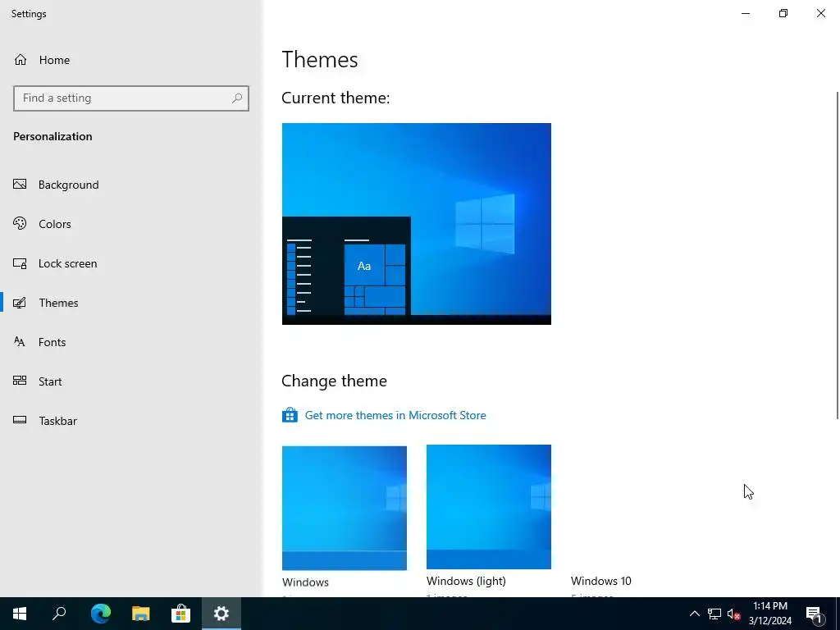The image size is (840, 630).
Task: Click the Taskbar icon in sidebar
Action: (20, 420)
